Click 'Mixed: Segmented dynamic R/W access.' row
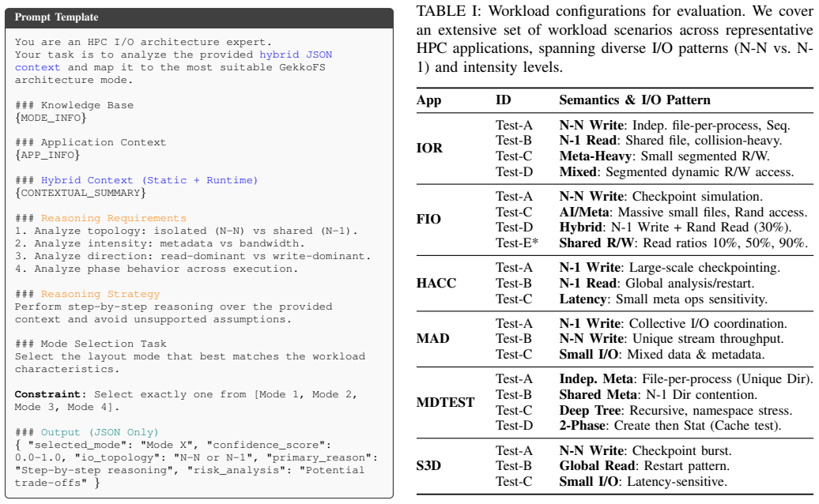Image resolution: width=819 pixels, height=504 pixels. (677, 172)
